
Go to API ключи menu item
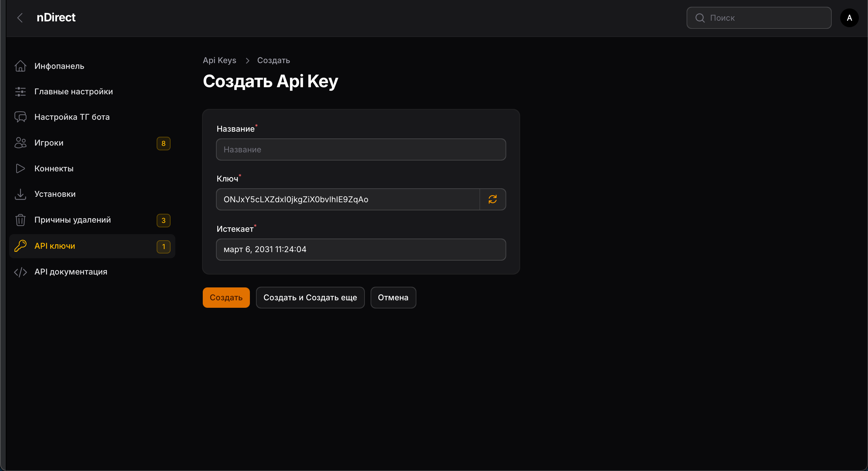[x=55, y=246]
